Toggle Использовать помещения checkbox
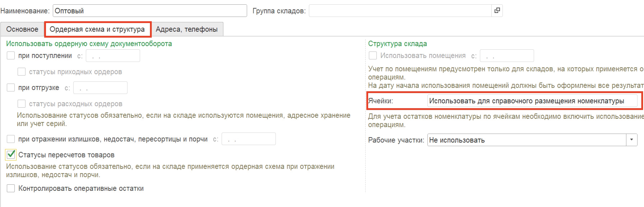 (373, 55)
